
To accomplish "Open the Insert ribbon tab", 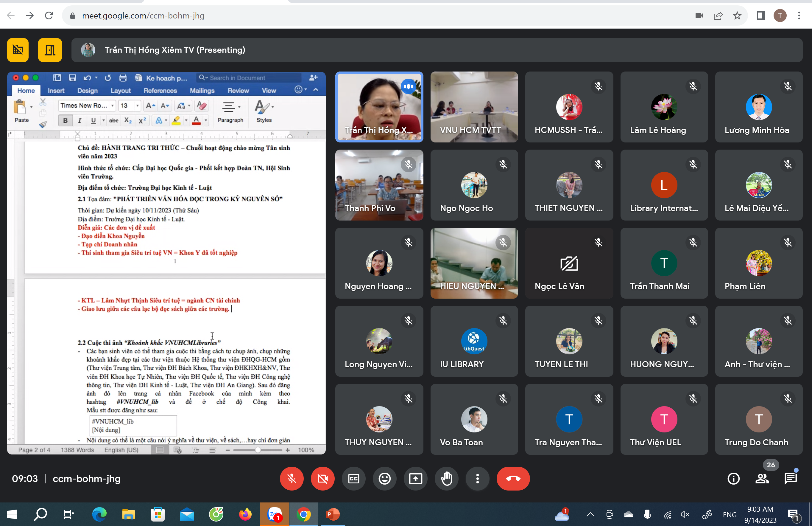I will point(56,91).
